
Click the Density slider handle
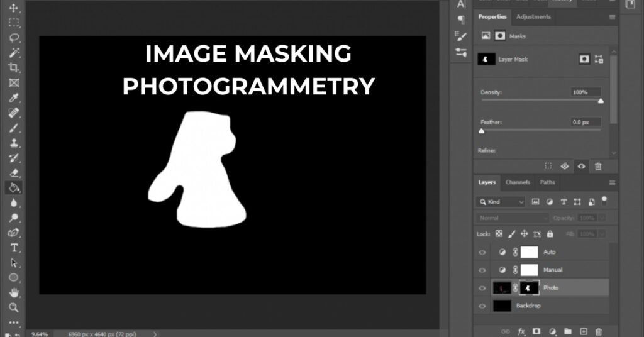click(x=601, y=101)
